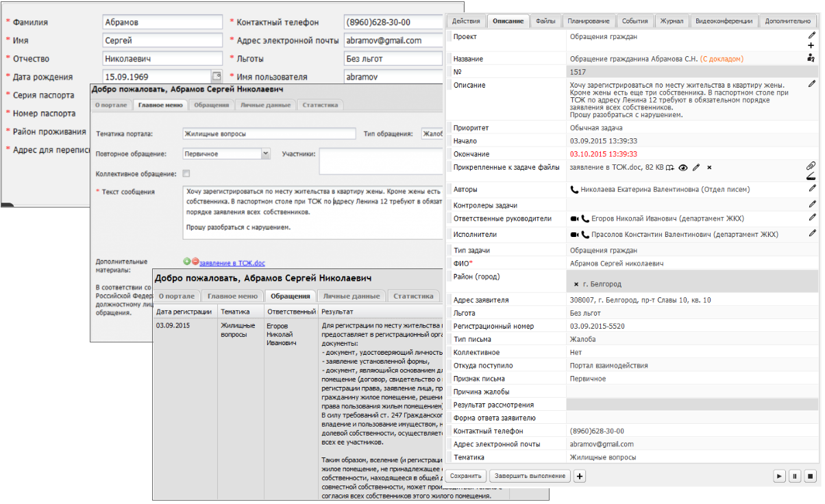Click Завершить выполнение button
825x504 pixels.
coord(530,476)
